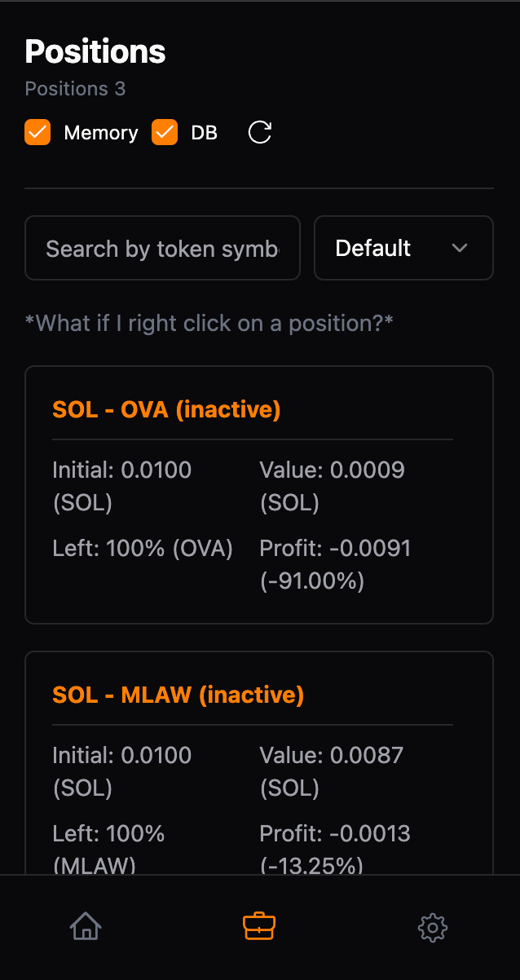Open Settings via the gear icon

433,927
